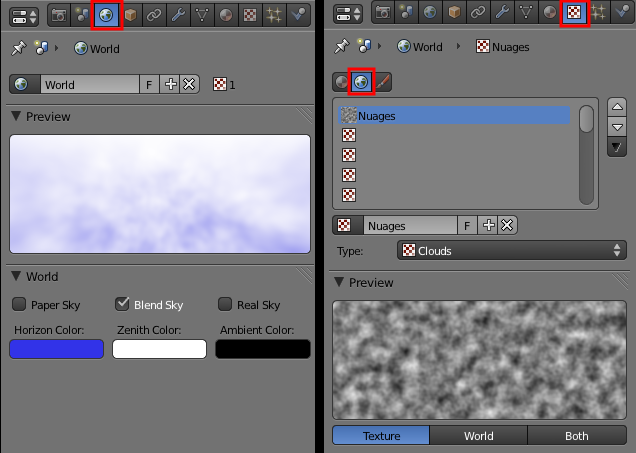Show material textures button
Image resolution: width=636 pixels, height=453 pixels.
342,82
